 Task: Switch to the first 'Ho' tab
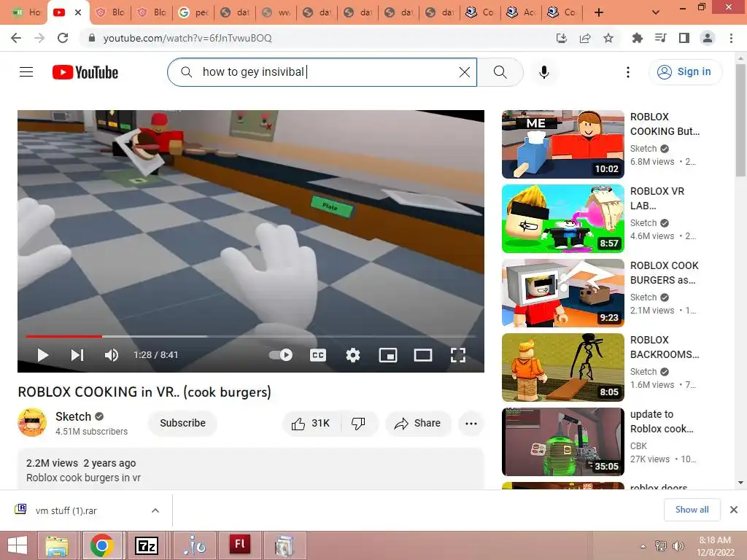(26, 12)
